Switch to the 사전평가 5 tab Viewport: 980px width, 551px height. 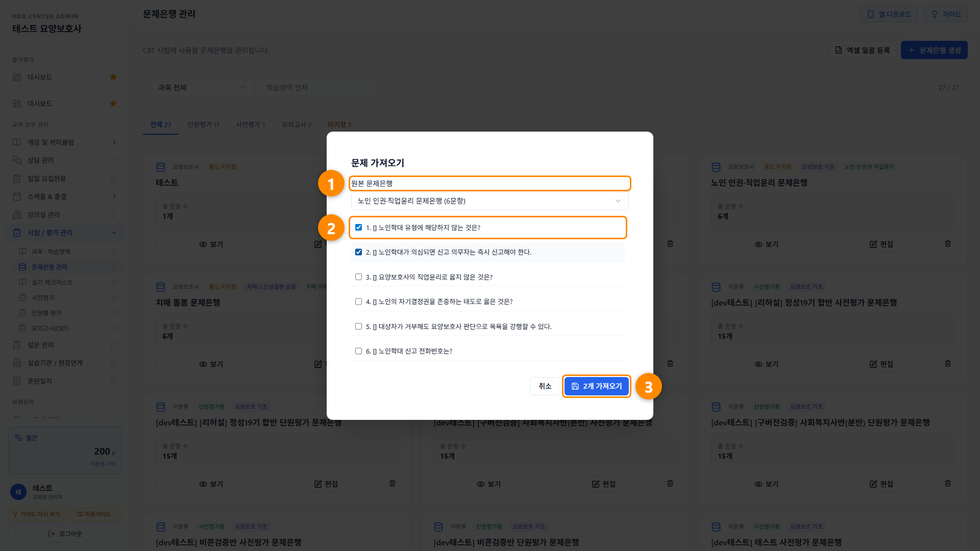tap(251, 124)
